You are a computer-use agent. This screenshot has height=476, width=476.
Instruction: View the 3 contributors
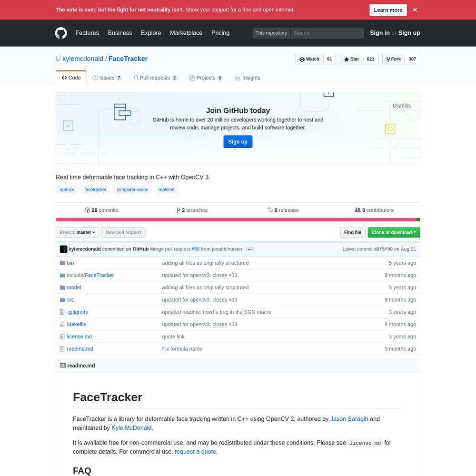point(374,210)
